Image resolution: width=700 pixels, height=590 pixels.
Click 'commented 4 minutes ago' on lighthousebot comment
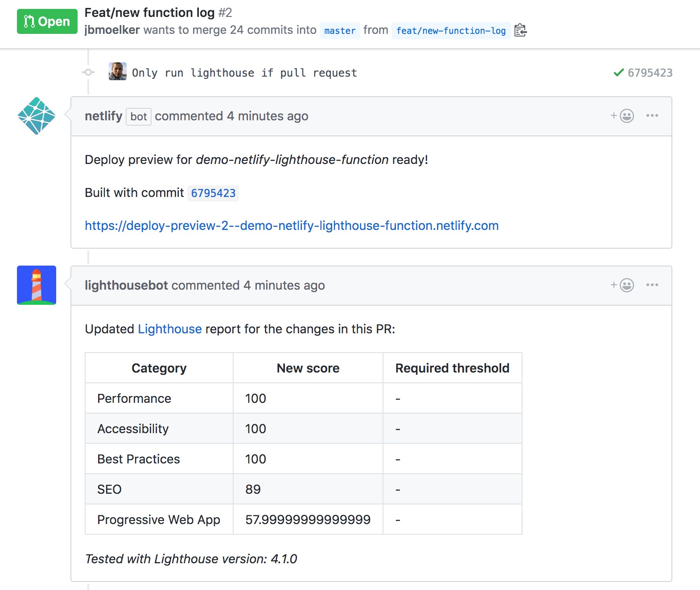click(248, 286)
